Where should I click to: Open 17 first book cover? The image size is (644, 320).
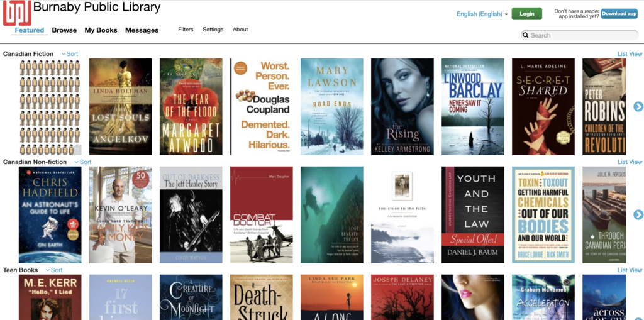[x=120, y=297]
